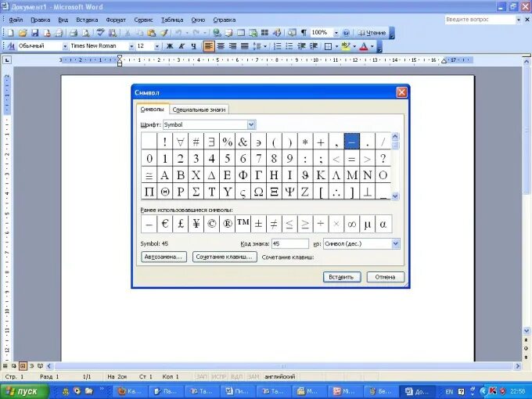
Task: Open the Styles and Formatting pane icon
Action: pyautogui.click(x=10, y=46)
